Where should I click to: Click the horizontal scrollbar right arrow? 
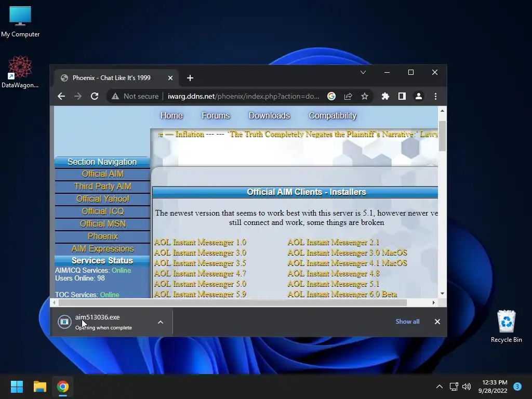(434, 303)
